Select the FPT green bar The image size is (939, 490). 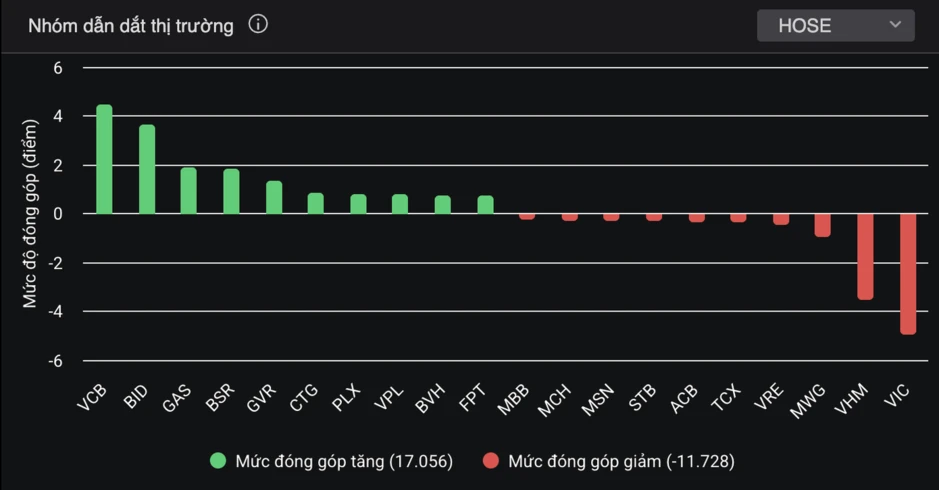(x=485, y=205)
